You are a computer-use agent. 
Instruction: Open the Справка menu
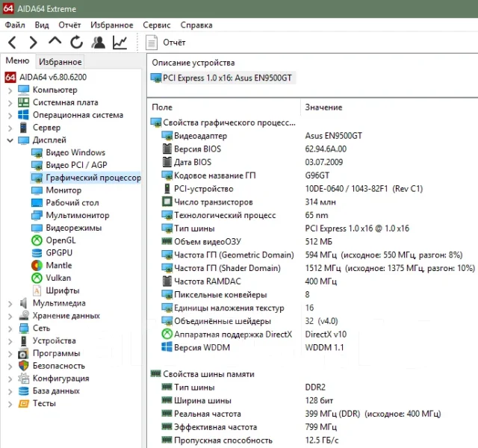[x=196, y=25]
